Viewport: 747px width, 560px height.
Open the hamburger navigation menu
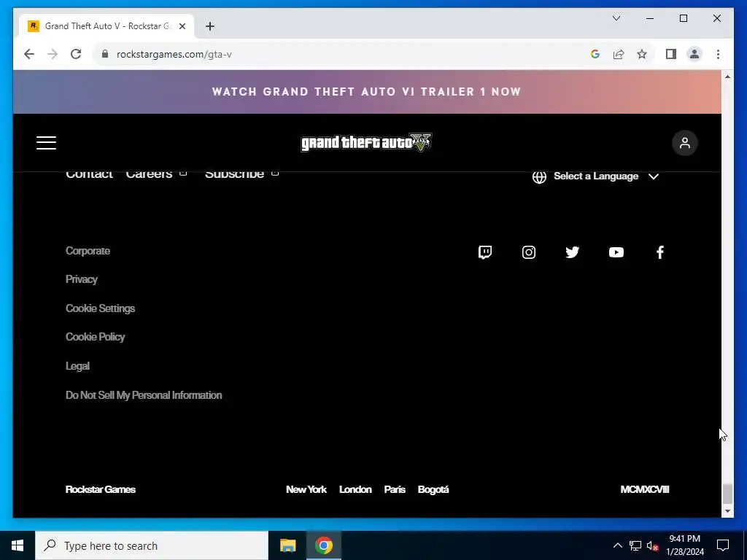46,143
